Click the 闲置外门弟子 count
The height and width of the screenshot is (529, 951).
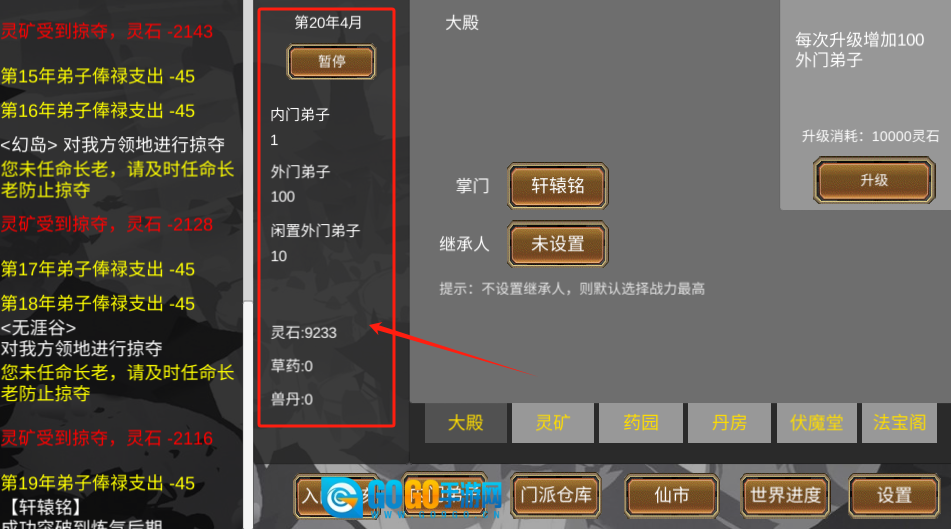point(278,256)
